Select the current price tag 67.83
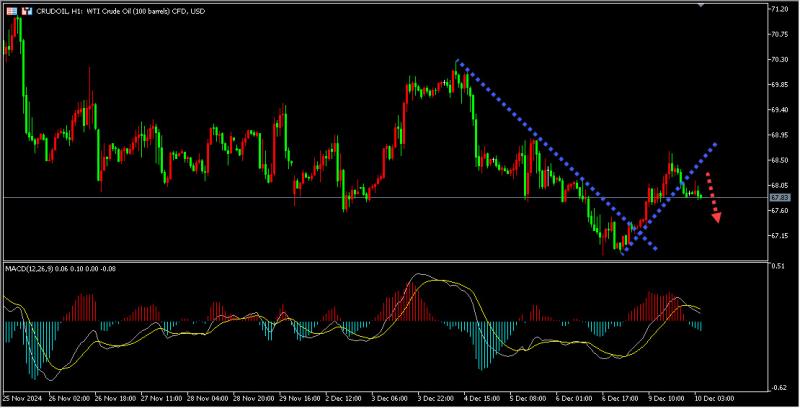The height and width of the screenshot is (408, 800). (780, 197)
